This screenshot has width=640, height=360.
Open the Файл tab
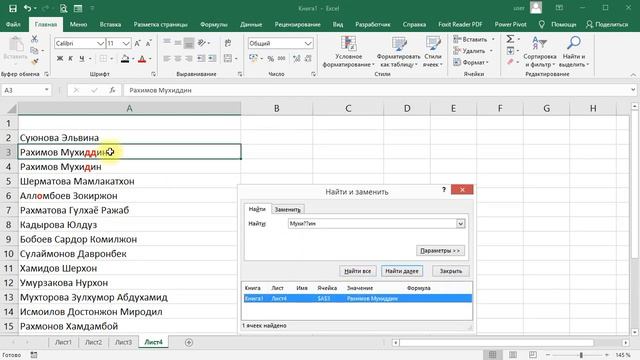pyautogui.click(x=13, y=24)
